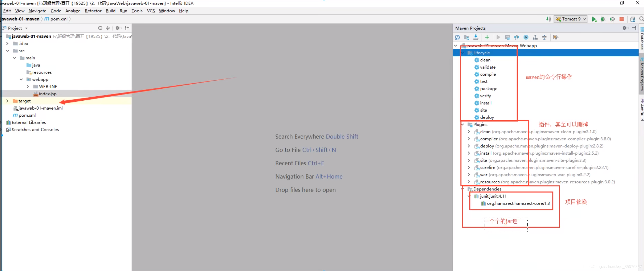Open the VCS menu
The image size is (644, 271).
pyautogui.click(x=150, y=11)
